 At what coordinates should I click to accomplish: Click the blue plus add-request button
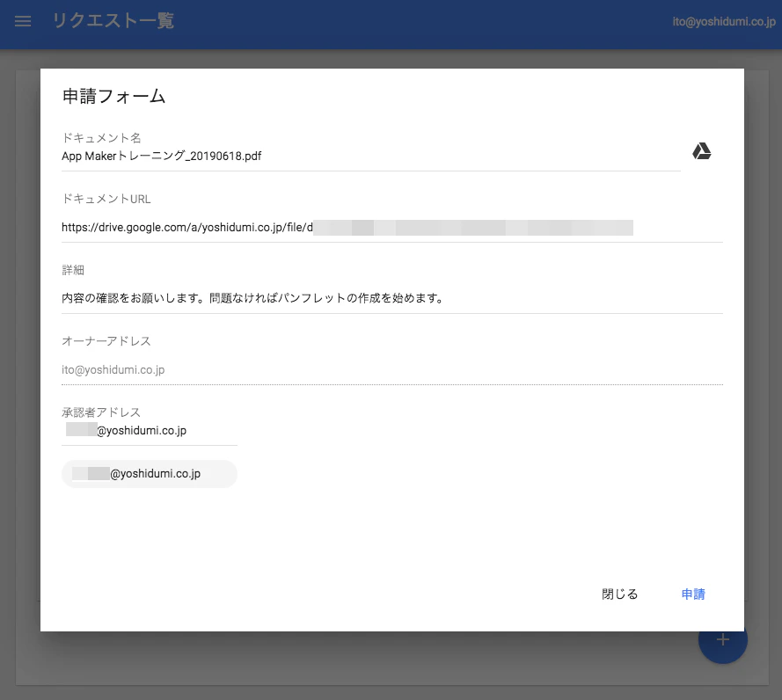click(723, 639)
